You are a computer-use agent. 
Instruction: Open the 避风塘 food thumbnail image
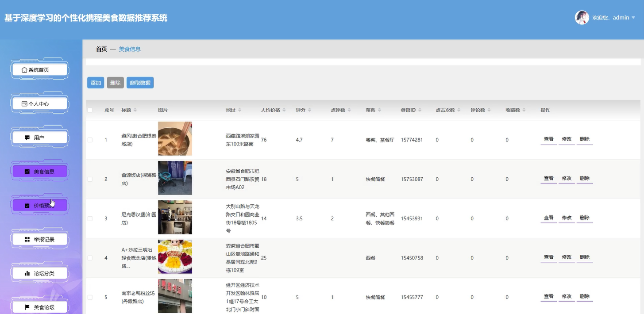coord(175,138)
